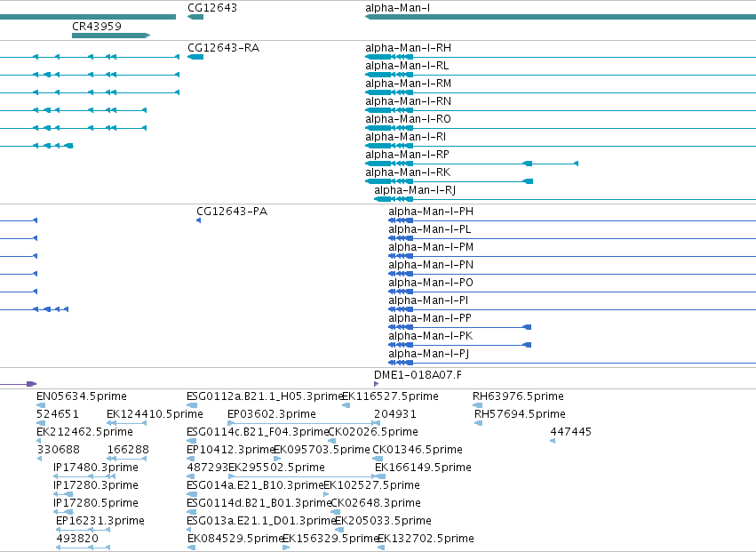Screen dimensions: 756x552
Task: Click CK01346.5prime EST label
Action: [x=418, y=450]
